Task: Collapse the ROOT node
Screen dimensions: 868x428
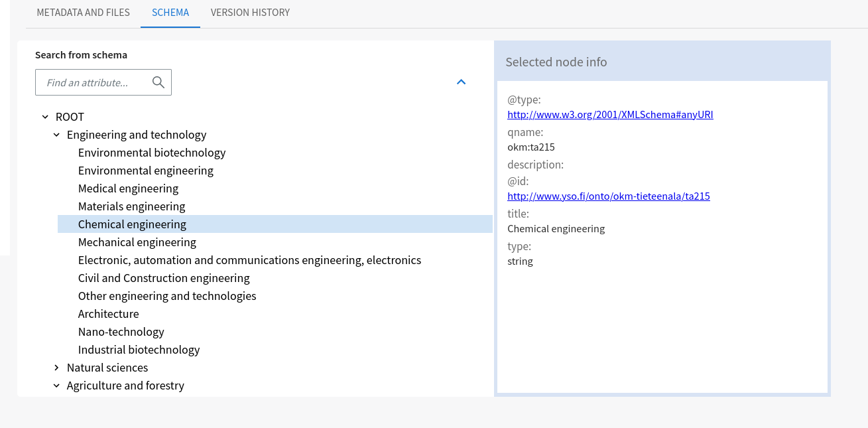Action: [45, 117]
